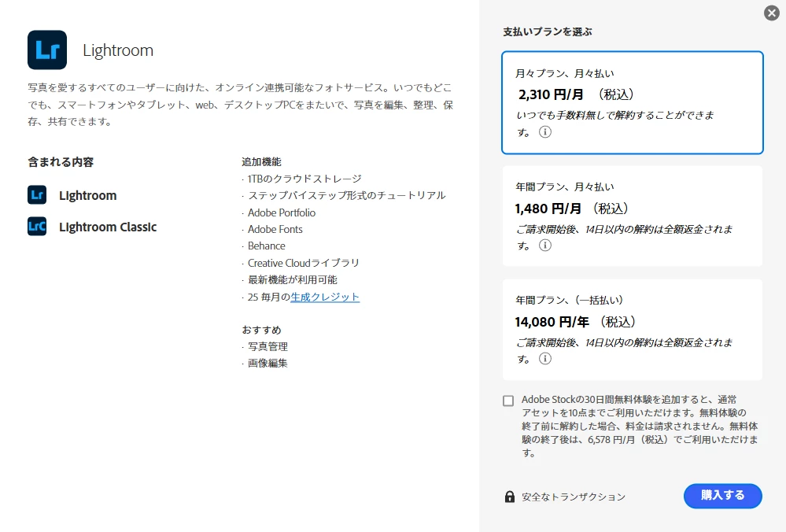Screen dimensions: 786x532
Task: Open info icon in 14,080 yen annual card
Action: 545,359
